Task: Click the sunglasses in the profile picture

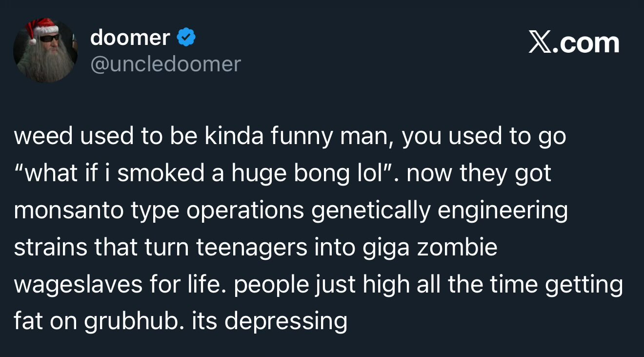Action: point(49,38)
